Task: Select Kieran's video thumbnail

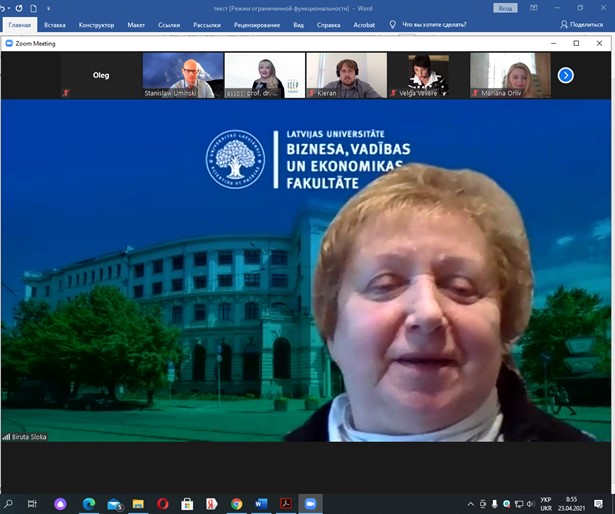Action: (x=346, y=75)
